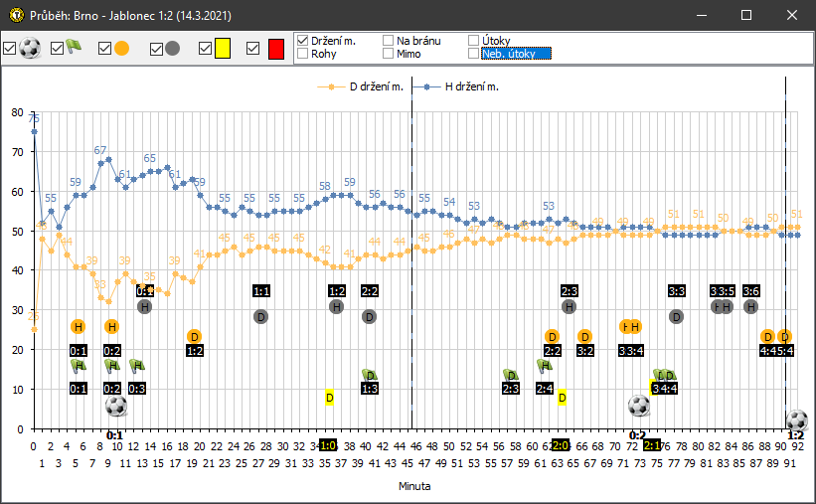The height and width of the screenshot is (504, 816).
Task: Toggle the highlighted Neb. útoky checkbox
Action: point(474,54)
